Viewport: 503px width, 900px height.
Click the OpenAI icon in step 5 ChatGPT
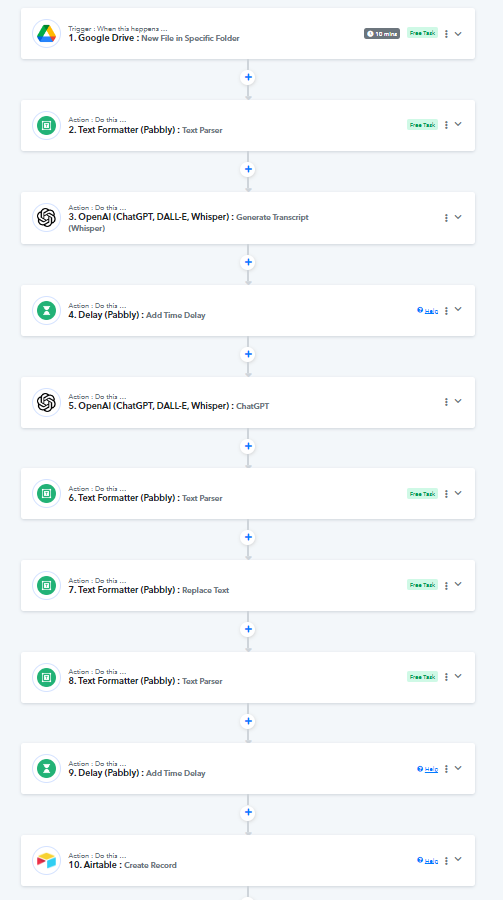pyautogui.click(x=46, y=402)
